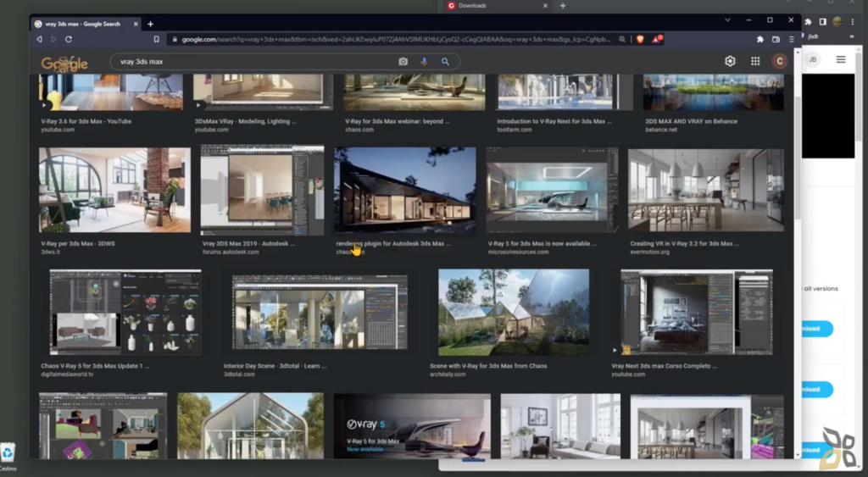Expand bookmarks overflow chevron in background window
Image resolution: width=868 pixels, height=477 pixels.
pos(852,36)
